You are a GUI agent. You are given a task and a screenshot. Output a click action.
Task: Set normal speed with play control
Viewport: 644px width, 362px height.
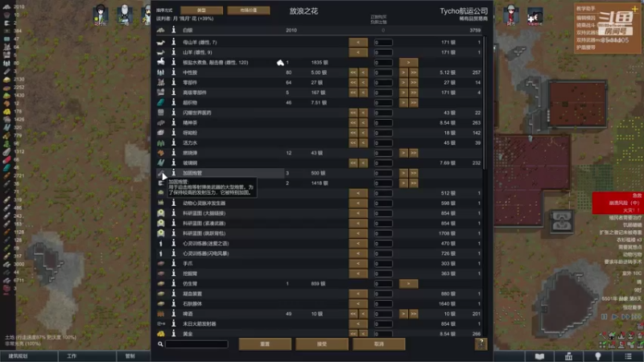pos(614,316)
